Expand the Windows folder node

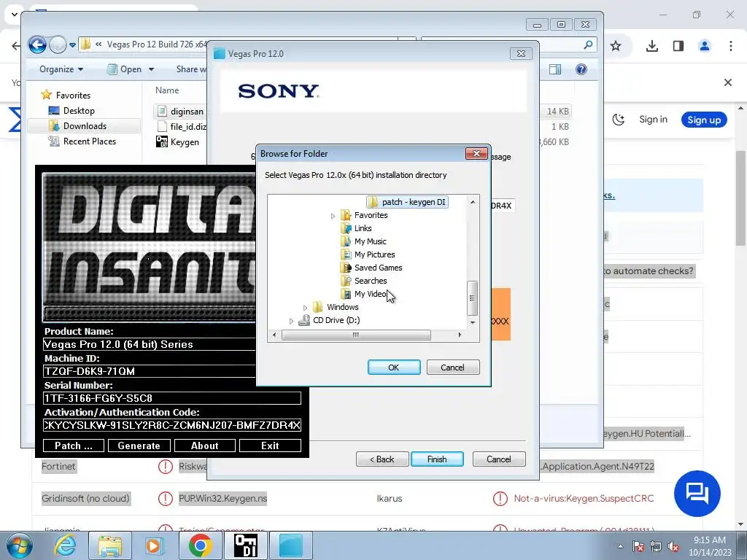[305, 308]
